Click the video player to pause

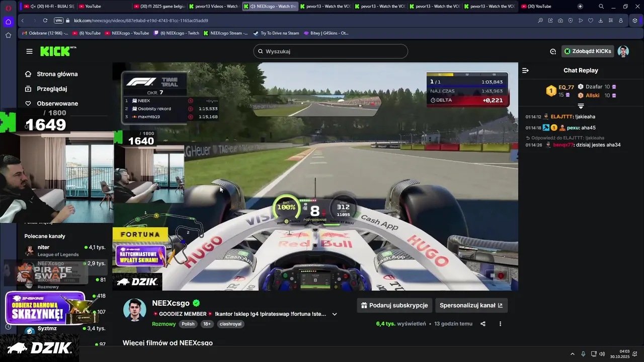pos(315,176)
